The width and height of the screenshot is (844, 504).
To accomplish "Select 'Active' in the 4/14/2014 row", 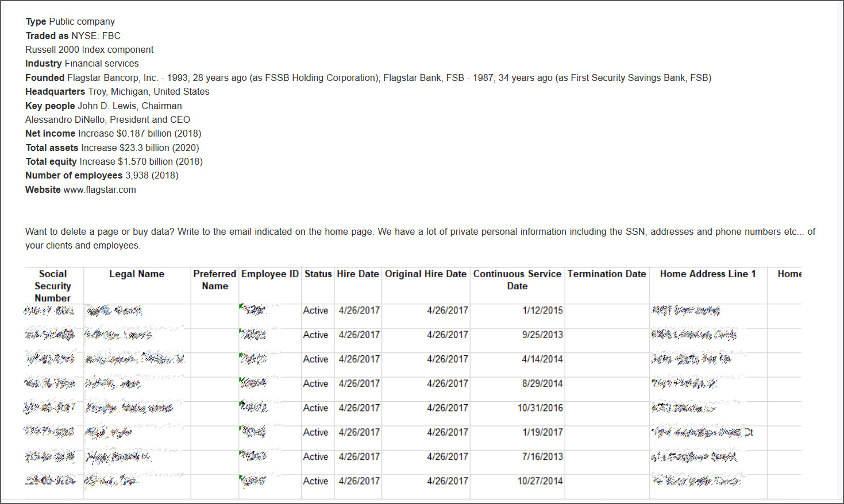I will [315, 359].
